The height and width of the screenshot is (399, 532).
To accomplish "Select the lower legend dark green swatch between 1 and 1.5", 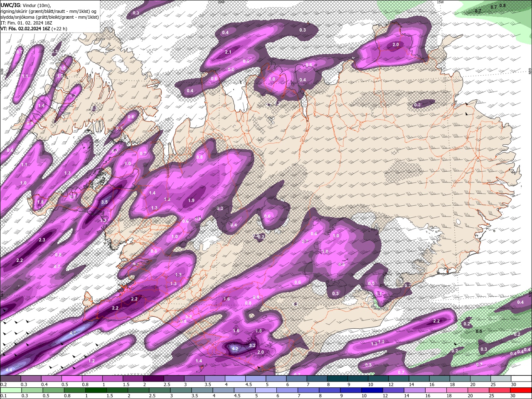I will [x=96, y=390].
